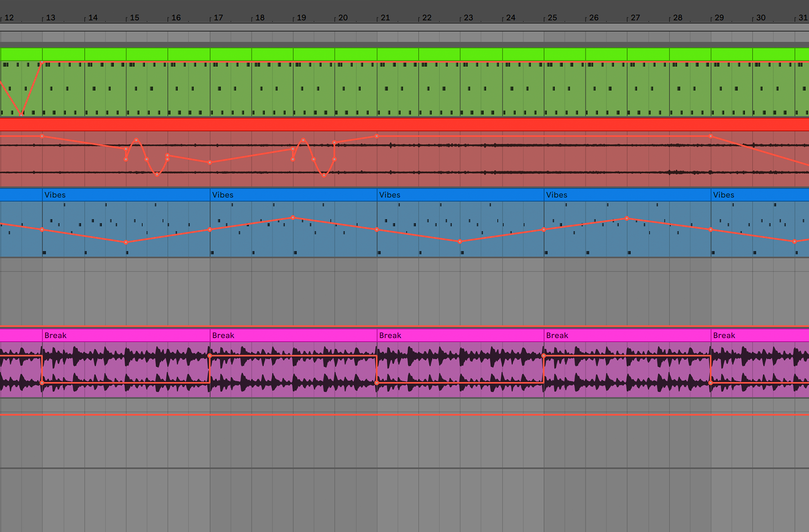Click bar 27 in the timeline ruler
809x532 pixels.
(635, 18)
